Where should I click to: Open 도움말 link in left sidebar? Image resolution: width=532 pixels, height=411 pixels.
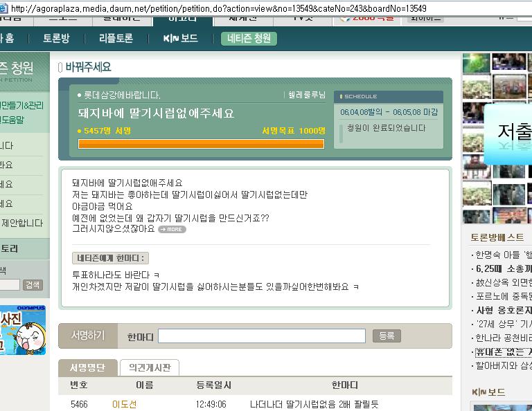(12, 120)
